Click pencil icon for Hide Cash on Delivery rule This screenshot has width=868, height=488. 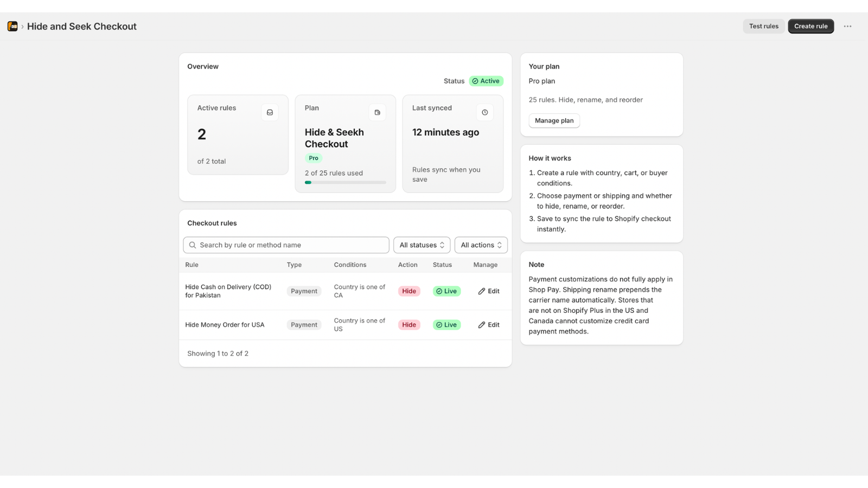click(482, 291)
